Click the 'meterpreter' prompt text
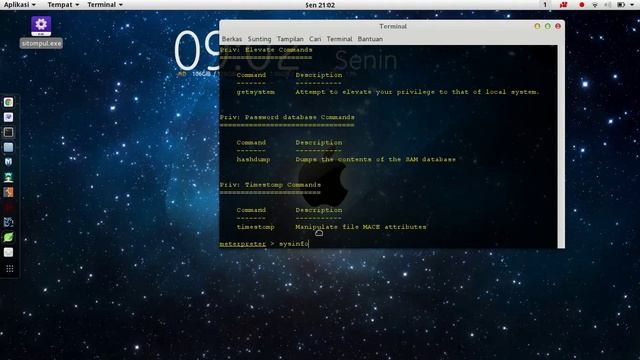The height and width of the screenshot is (360, 640). (x=242, y=244)
